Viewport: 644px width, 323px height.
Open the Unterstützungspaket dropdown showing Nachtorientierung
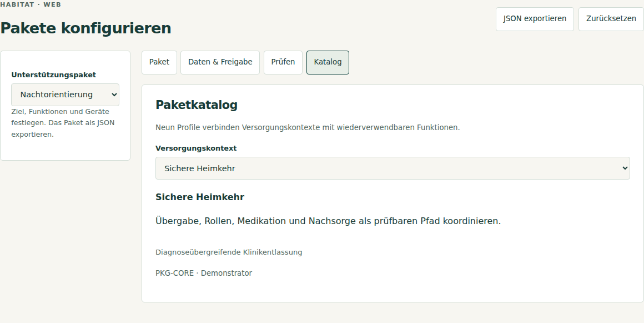[66, 95]
